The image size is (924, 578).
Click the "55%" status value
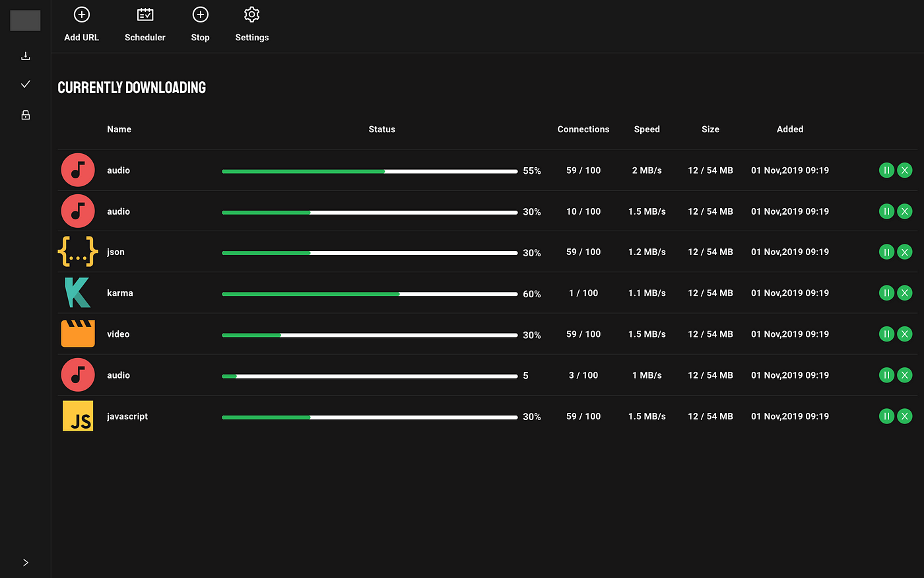point(532,171)
